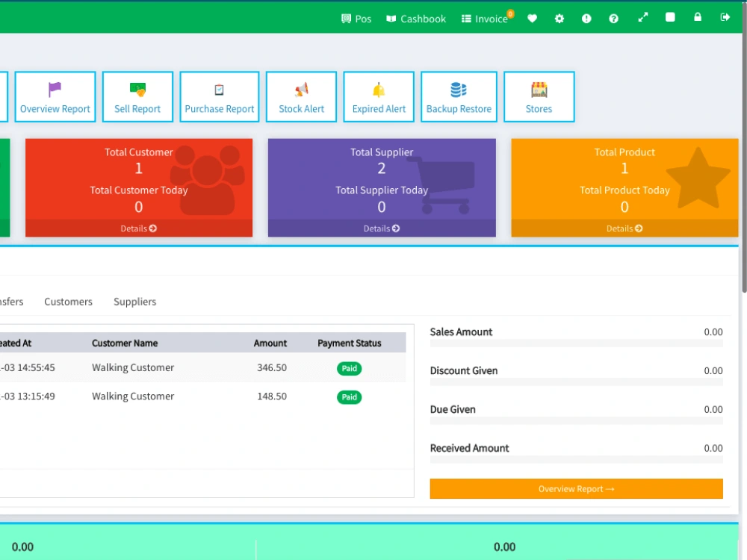This screenshot has height=560, width=747.
Task: Switch to the Suppliers tab
Action: tap(134, 302)
